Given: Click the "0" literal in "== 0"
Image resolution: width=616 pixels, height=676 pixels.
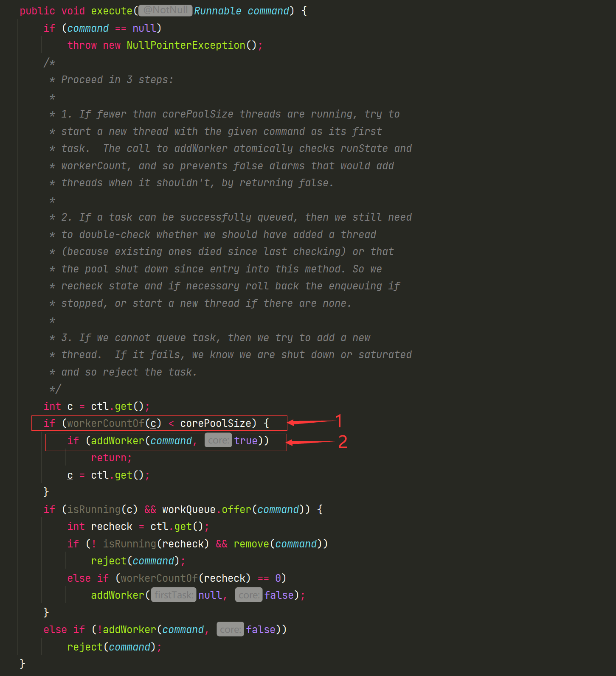Looking at the screenshot, I should pyautogui.click(x=278, y=578).
